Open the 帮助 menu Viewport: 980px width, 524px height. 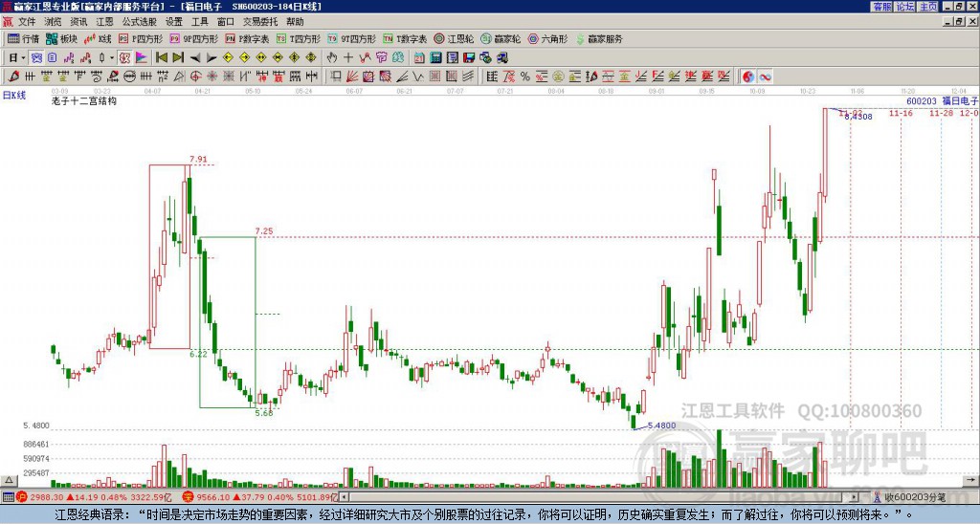pos(295,22)
